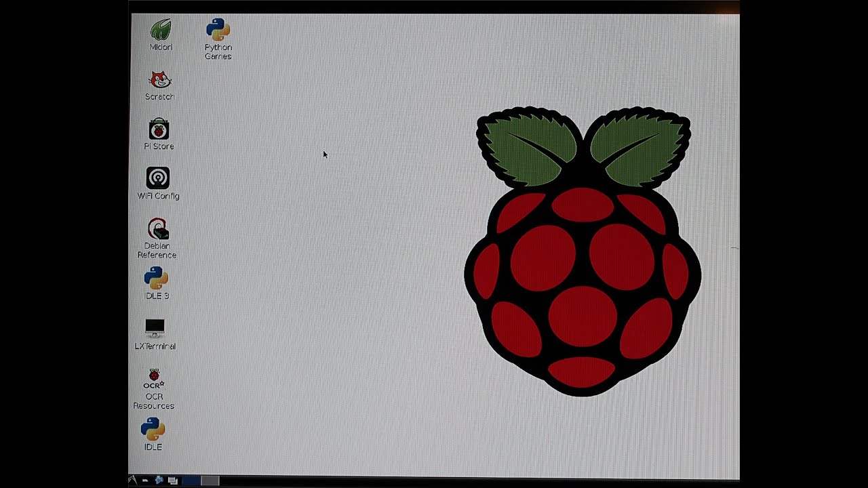The image size is (868, 488).
Task: Switch to the grey second desktop pager
Action: tap(210, 481)
